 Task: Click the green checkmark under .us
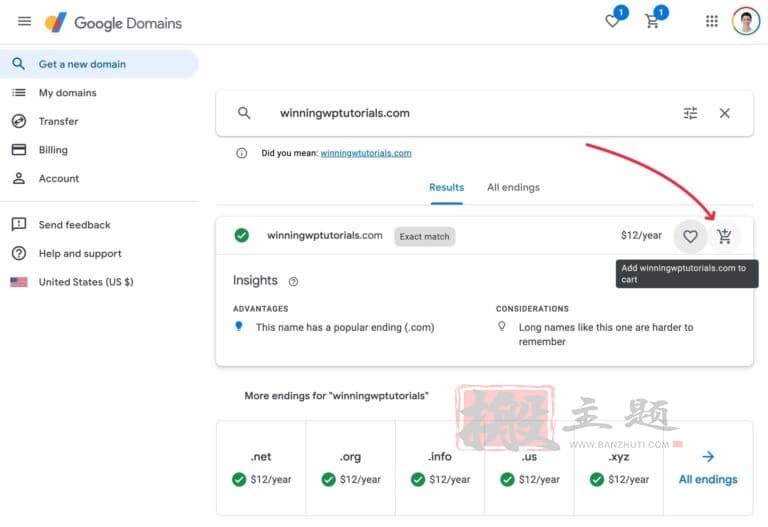pyautogui.click(x=507, y=479)
